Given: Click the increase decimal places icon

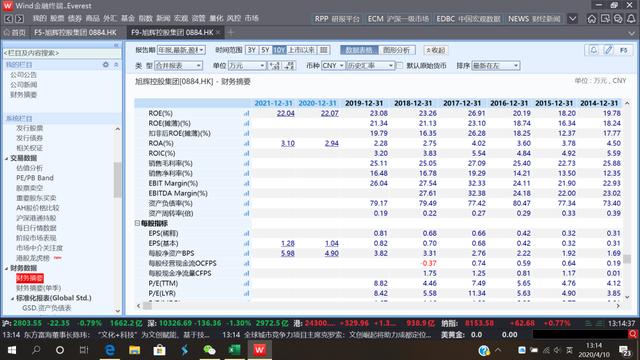Looking at the screenshot, I should click(x=275, y=65).
